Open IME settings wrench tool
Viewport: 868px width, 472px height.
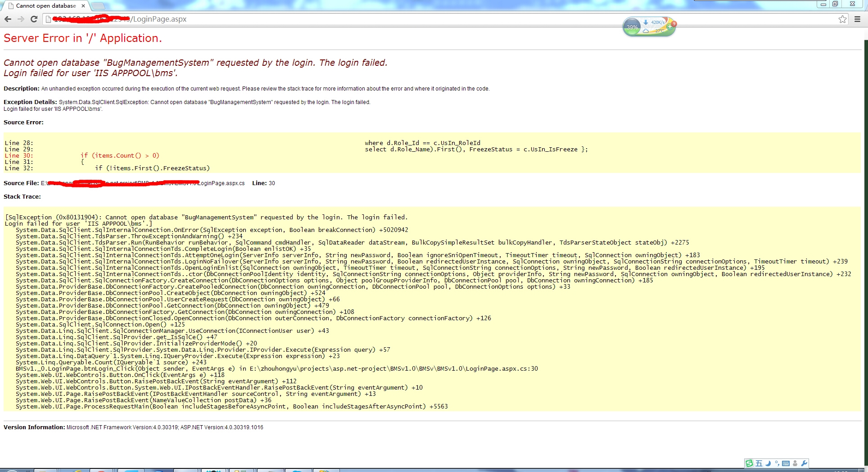[x=804, y=463]
